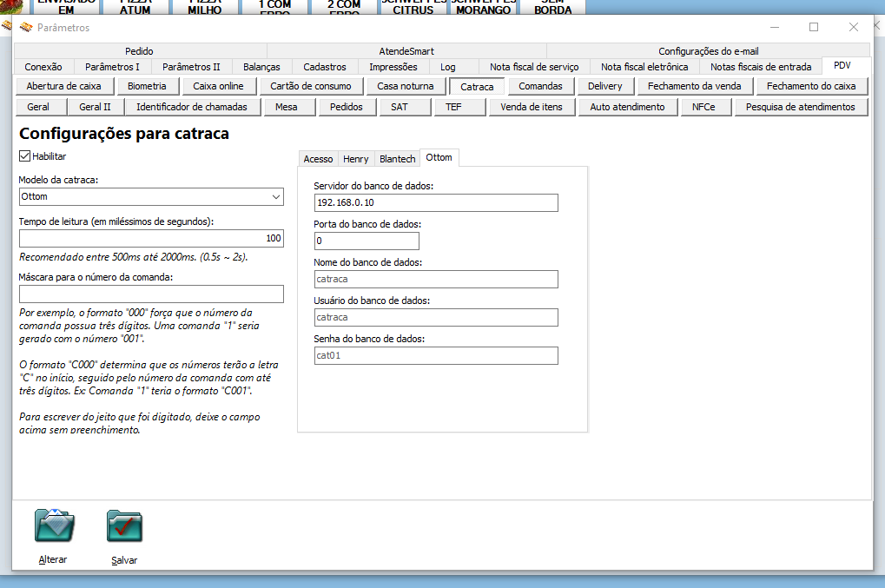This screenshot has height=588, width=885.
Task: Switch to the Blantech tab
Action: tap(397, 159)
